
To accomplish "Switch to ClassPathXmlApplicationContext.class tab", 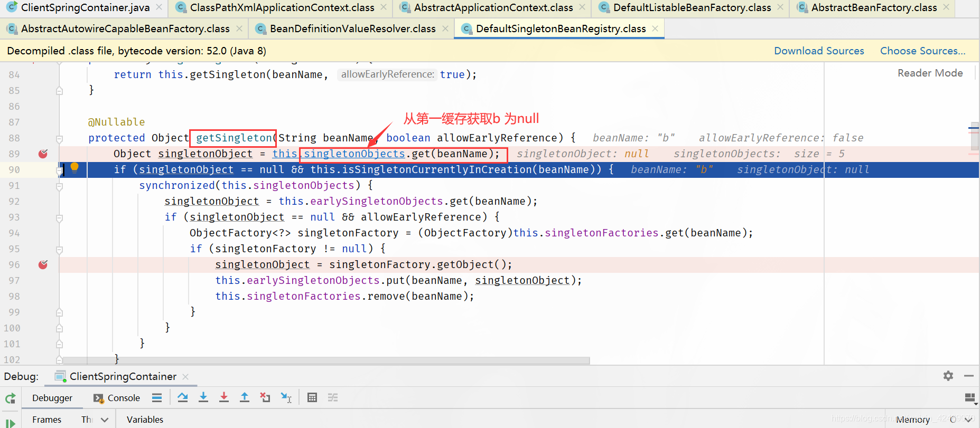I will point(282,7).
